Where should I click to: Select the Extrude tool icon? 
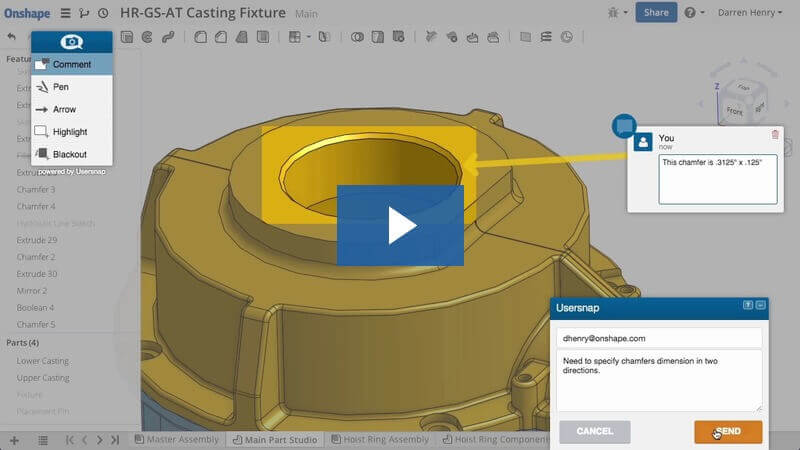[x=127, y=37]
